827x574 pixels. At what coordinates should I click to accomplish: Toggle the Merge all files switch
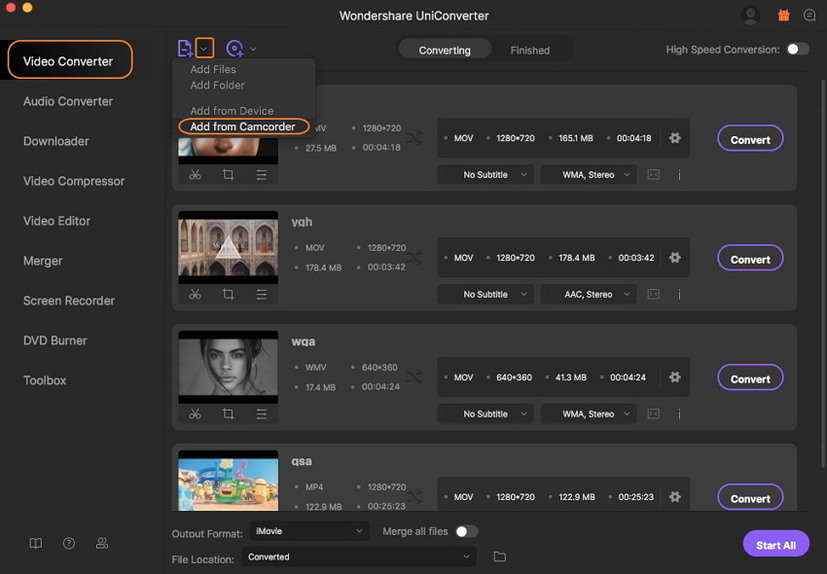click(466, 531)
